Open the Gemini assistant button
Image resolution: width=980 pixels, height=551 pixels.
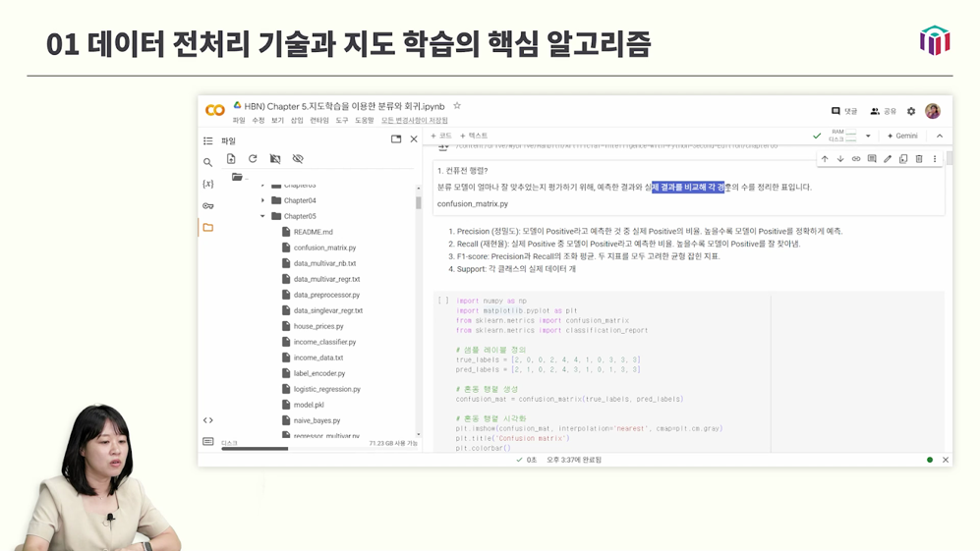pos(902,136)
